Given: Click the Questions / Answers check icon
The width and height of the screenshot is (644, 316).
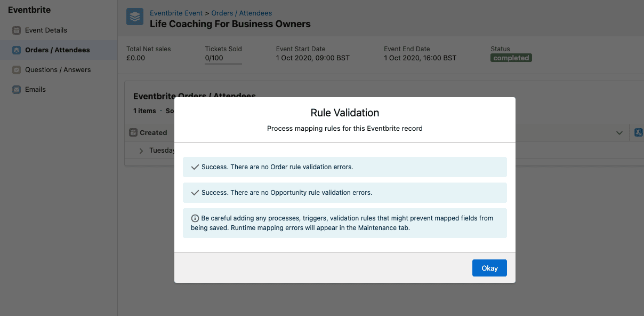Looking at the screenshot, I should (17, 70).
